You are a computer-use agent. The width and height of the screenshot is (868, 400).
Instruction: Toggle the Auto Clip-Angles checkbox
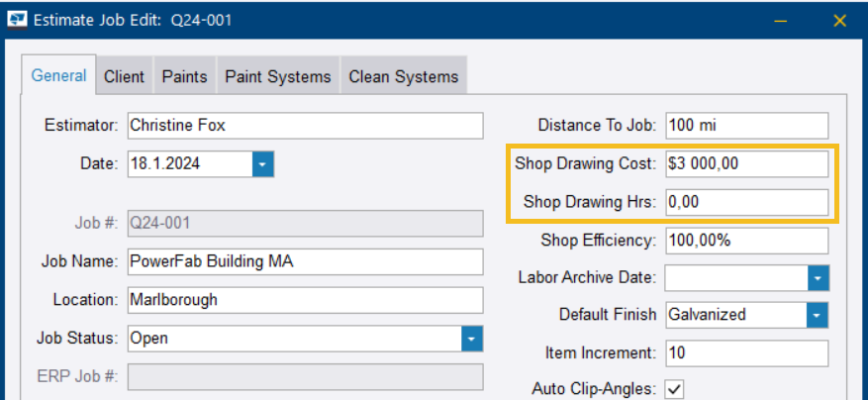tap(675, 388)
